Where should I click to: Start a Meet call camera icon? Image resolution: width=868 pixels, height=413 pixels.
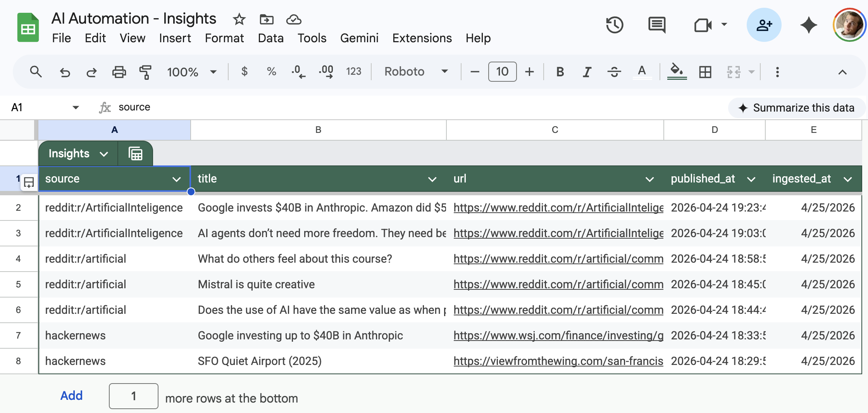(x=703, y=25)
